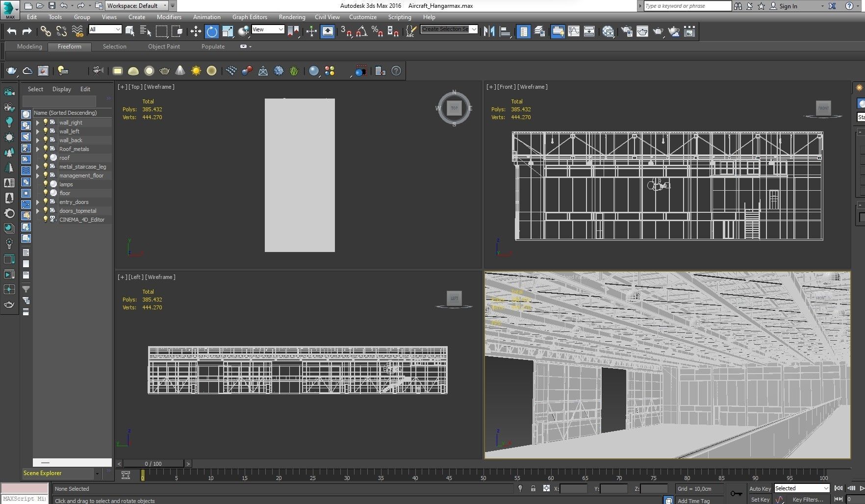Screen dimensions: 865x504
Task: Activate the Select and Rotate tool
Action: (x=212, y=32)
